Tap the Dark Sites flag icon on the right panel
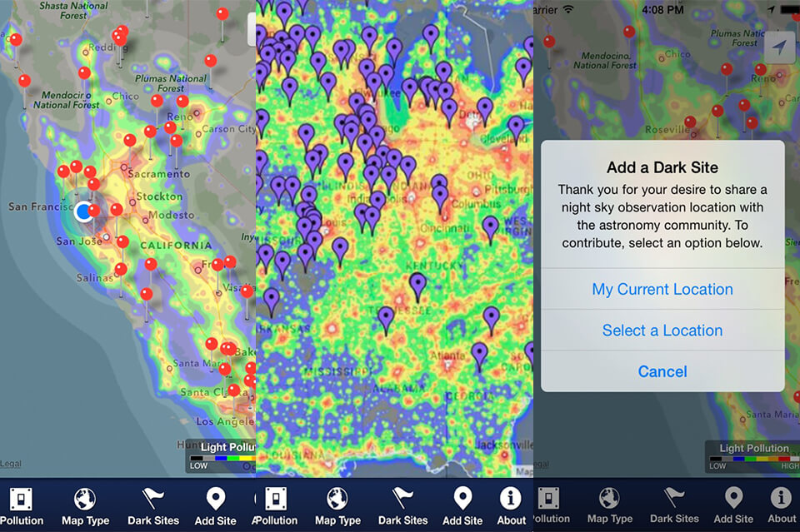This screenshot has width=800, height=532. coord(674,500)
